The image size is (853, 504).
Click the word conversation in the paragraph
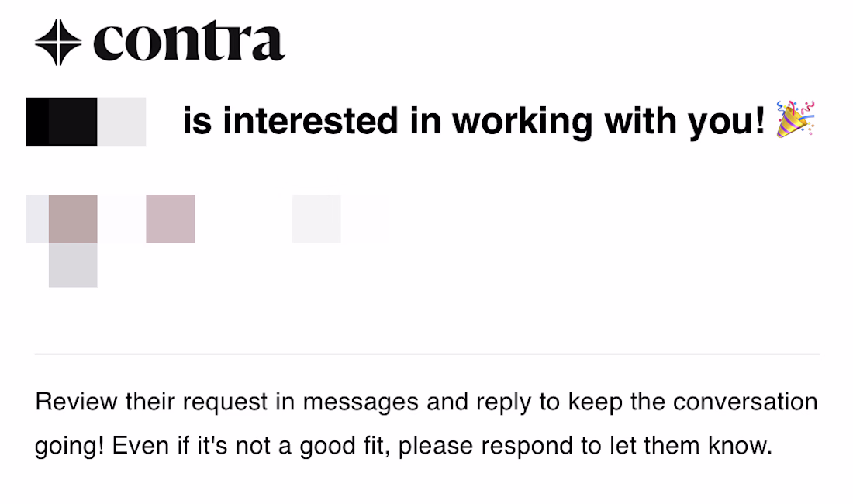pyautogui.click(x=745, y=402)
